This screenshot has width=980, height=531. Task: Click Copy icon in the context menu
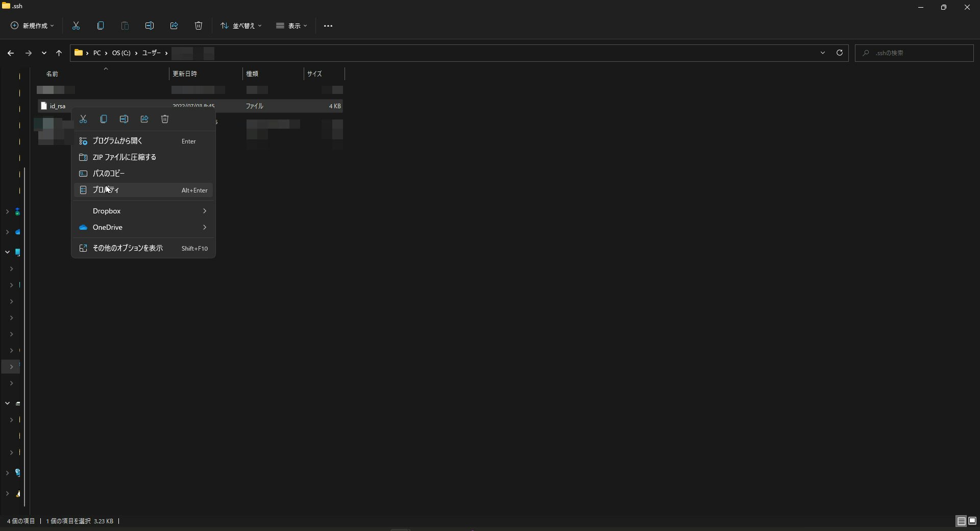[104, 119]
